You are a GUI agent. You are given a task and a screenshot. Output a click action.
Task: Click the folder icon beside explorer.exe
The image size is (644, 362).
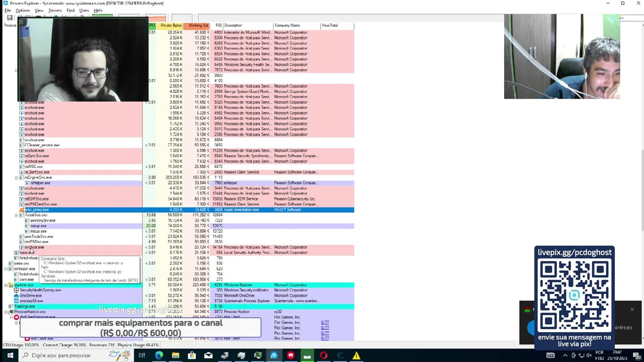click(11, 285)
